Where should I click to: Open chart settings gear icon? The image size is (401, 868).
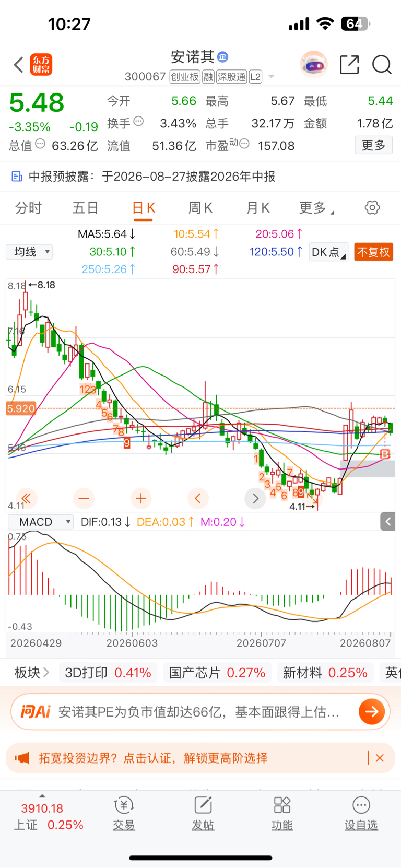point(372,207)
